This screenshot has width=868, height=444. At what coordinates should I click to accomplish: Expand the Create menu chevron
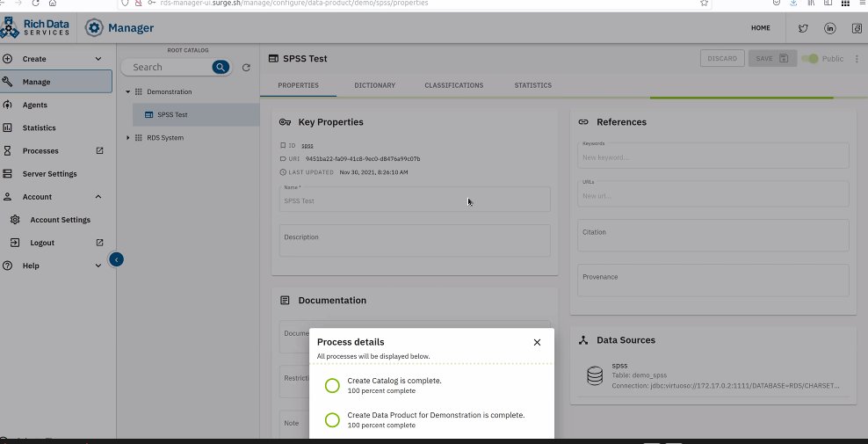tap(98, 59)
